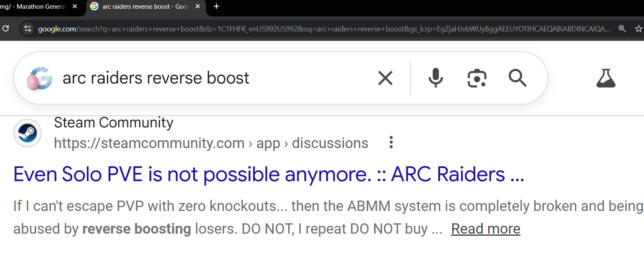Switch to the Marathon General tab
Viewport: 644px width, 268px height.
tap(40, 7)
